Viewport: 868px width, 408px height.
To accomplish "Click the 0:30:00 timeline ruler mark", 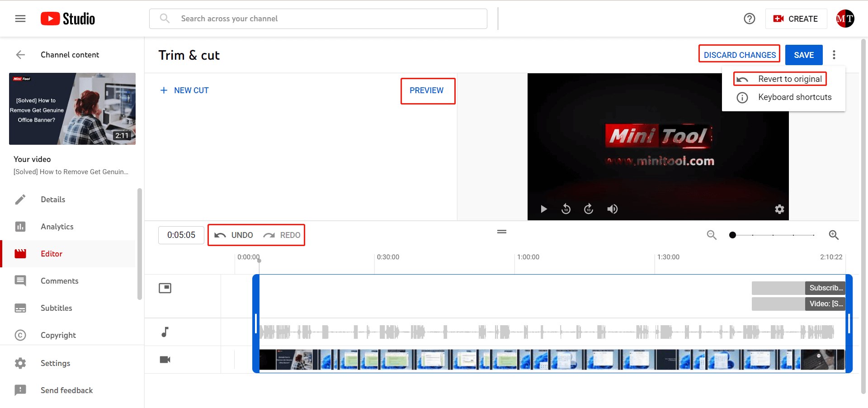I will (388, 257).
